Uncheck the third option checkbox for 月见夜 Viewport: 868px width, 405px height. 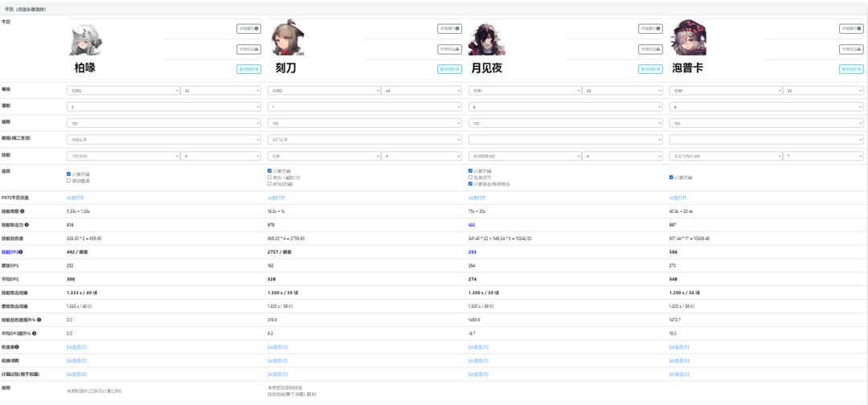tap(470, 183)
